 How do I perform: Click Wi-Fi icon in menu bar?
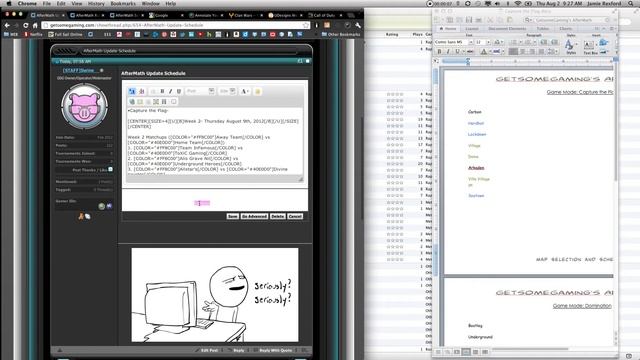[518, 4]
